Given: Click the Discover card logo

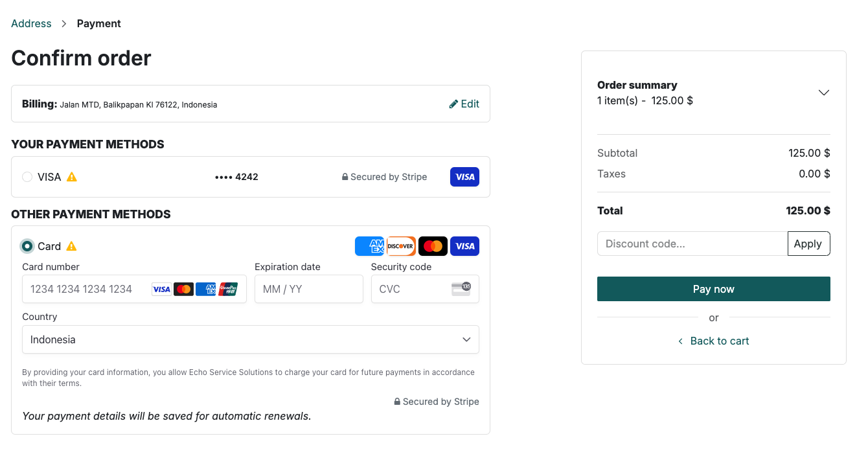Looking at the screenshot, I should tap(401, 246).
